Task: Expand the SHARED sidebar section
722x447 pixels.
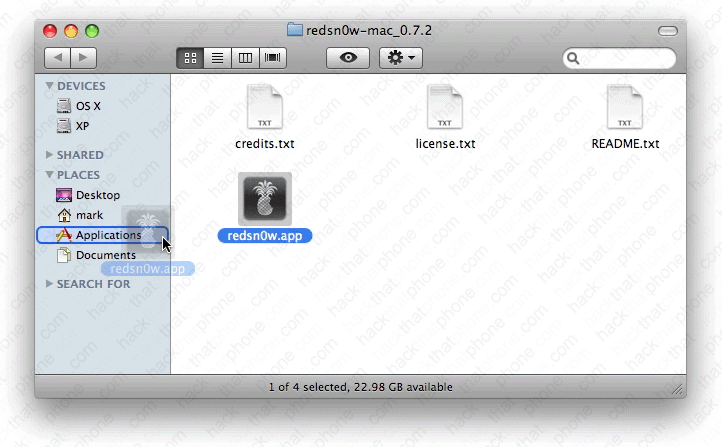Action: pos(50,155)
